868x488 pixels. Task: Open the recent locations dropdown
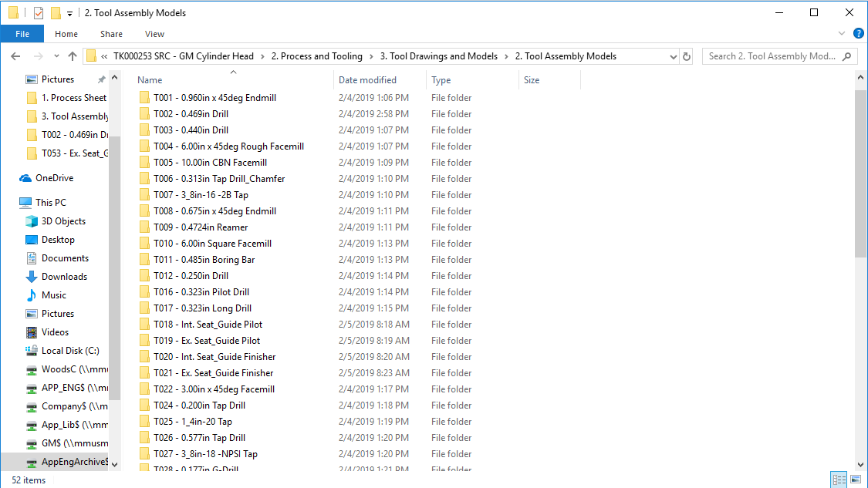pos(56,56)
